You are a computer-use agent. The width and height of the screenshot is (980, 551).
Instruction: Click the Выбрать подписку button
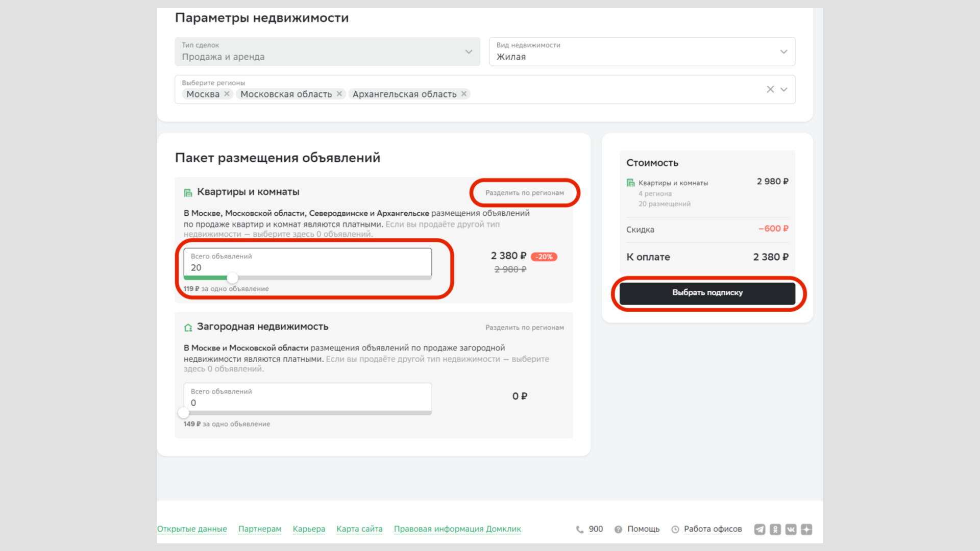tap(707, 293)
